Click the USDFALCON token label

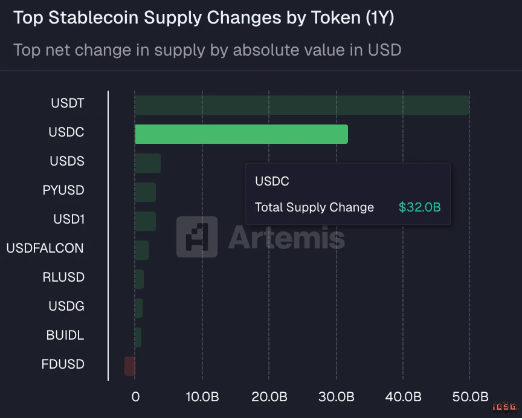pos(45,248)
